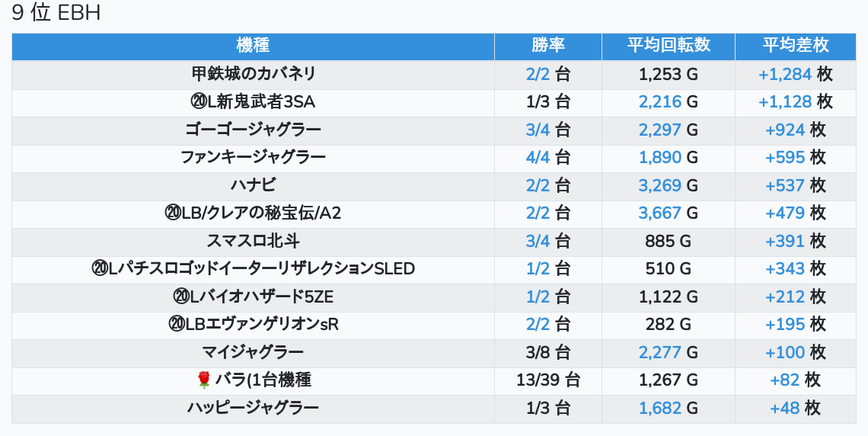868x436 pixels.
Task: Sort by 勝率 column header
Action: point(547,46)
